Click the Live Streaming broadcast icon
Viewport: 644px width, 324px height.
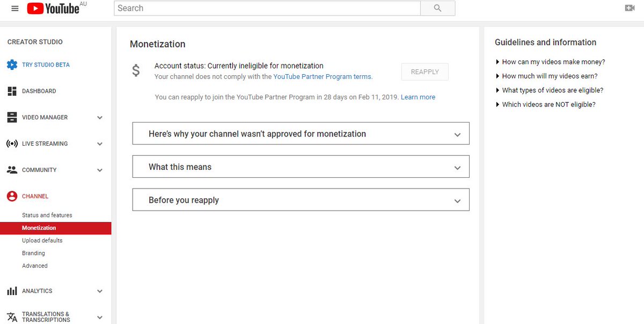point(12,144)
